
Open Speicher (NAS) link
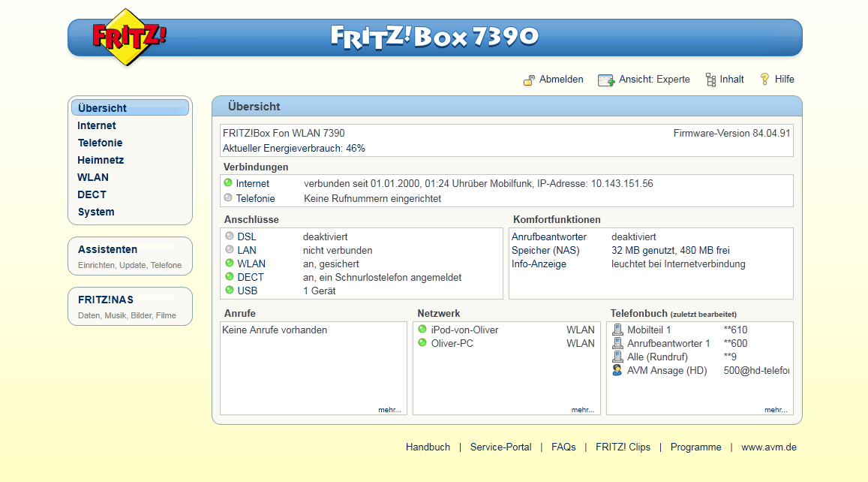[545, 250]
